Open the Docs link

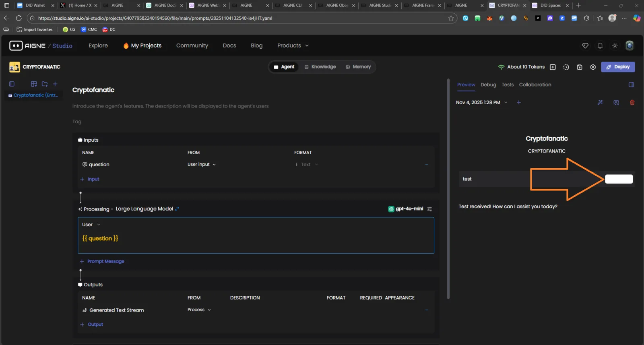pos(229,46)
